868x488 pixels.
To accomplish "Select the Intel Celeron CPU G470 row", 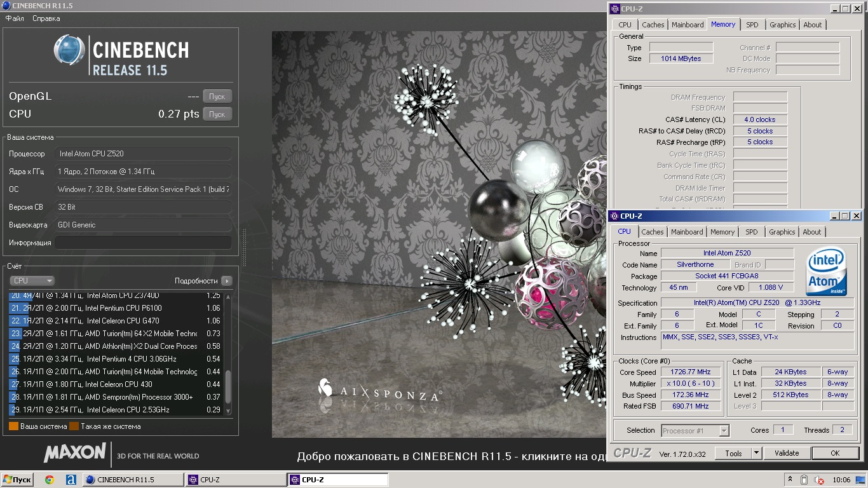I will [116, 321].
